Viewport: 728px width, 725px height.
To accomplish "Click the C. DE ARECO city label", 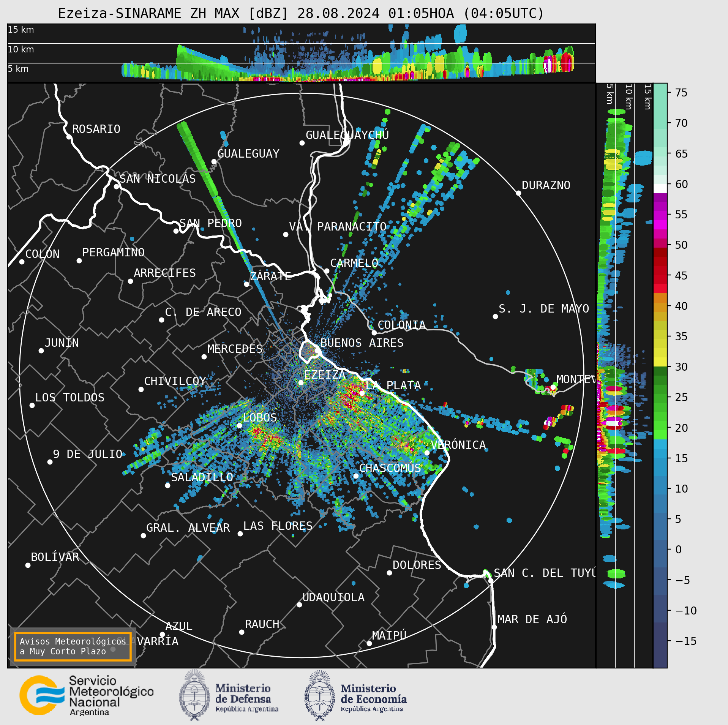I will click(203, 312).
